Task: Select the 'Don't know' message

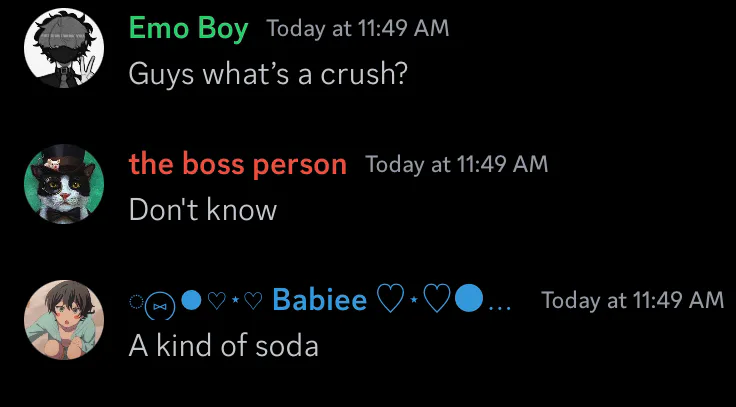Action: [x=202, y=210]
